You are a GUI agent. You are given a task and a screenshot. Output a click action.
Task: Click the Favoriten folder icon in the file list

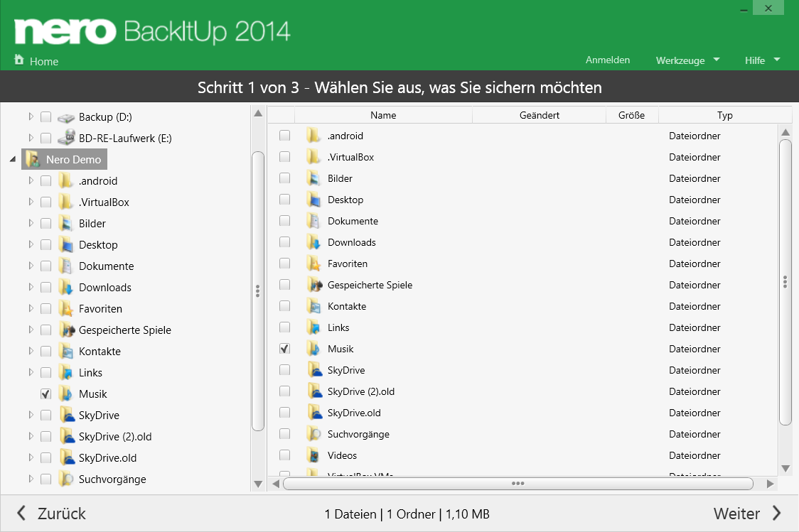coord(313,264)
